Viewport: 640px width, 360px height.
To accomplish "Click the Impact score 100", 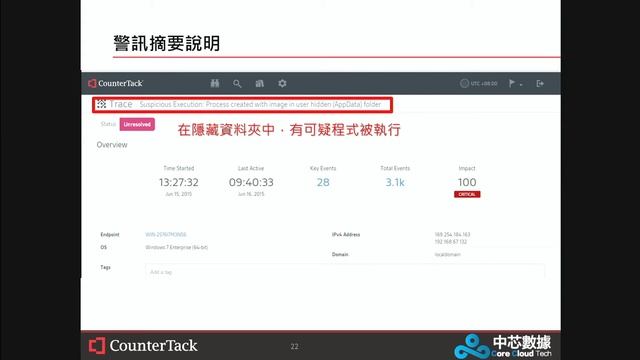I will pos(467,182).
